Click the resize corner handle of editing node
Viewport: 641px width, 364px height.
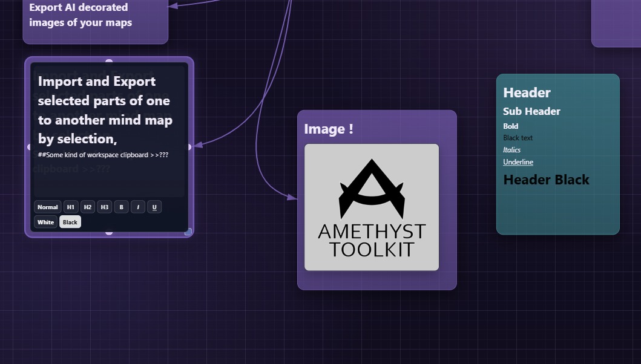click(188, 232)
